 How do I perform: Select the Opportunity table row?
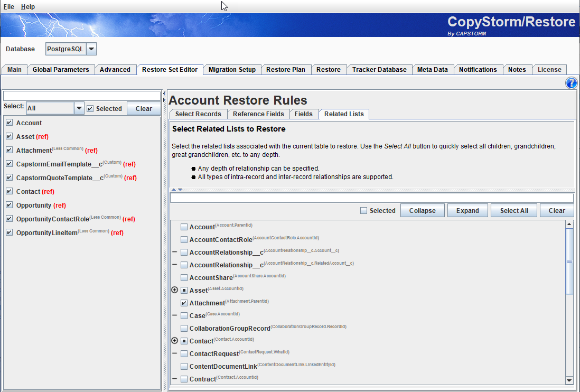[x=83, y=205]
